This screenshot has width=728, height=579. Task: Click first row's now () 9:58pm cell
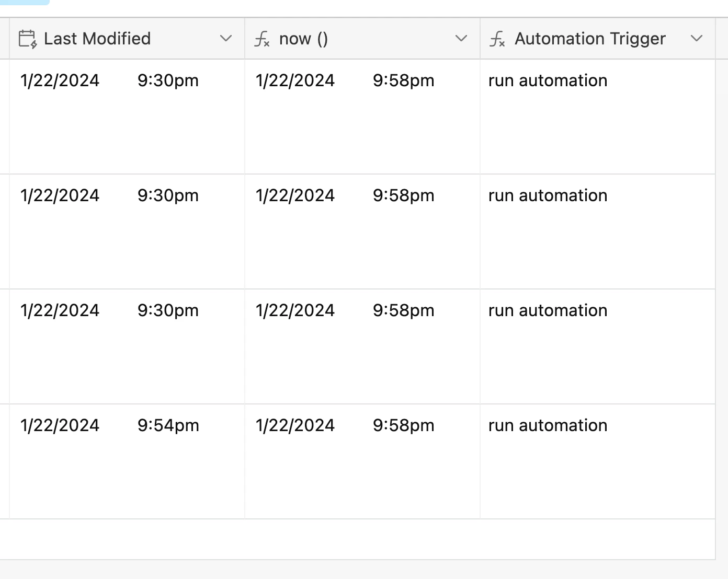(x=362, y=117)
